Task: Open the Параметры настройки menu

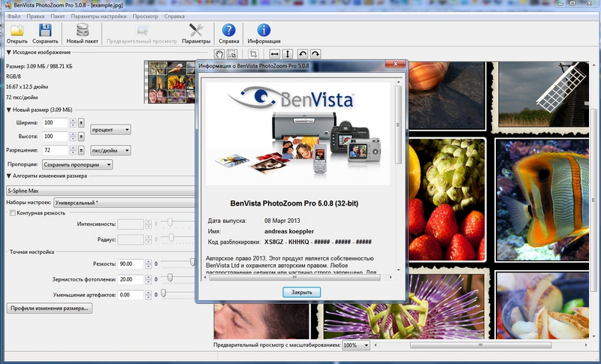Action: pyautogui.click(x=98, y=17)
